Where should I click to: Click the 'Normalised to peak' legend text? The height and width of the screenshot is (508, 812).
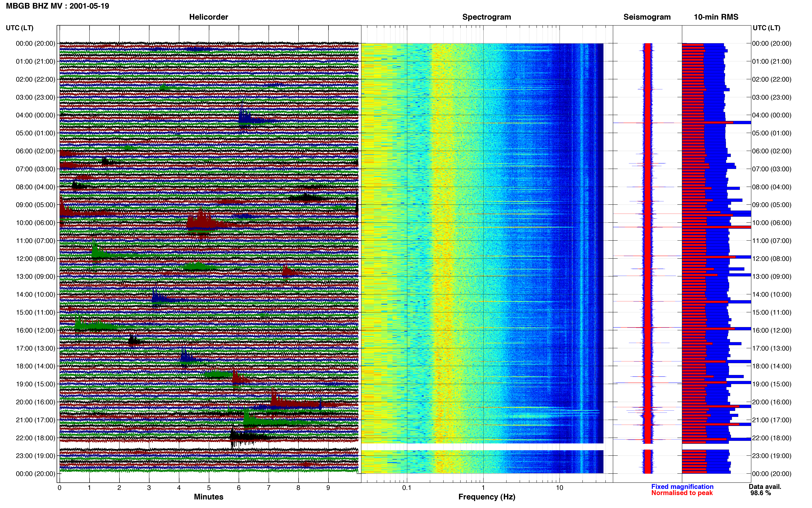pyautogui.click(x=682, y=493)
